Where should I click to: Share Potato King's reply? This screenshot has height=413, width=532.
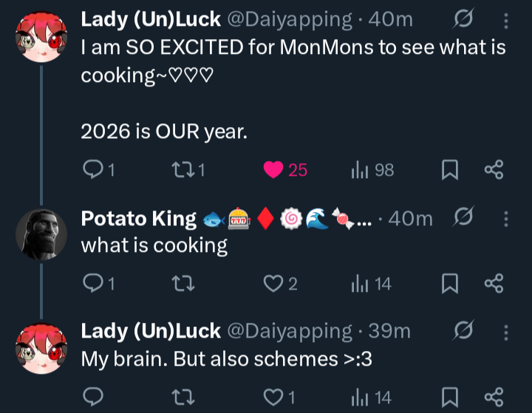494,284
